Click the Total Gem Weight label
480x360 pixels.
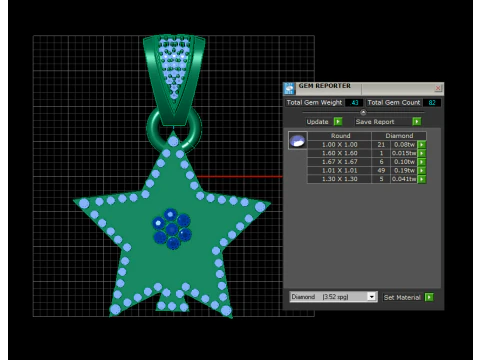coord(314,103)
